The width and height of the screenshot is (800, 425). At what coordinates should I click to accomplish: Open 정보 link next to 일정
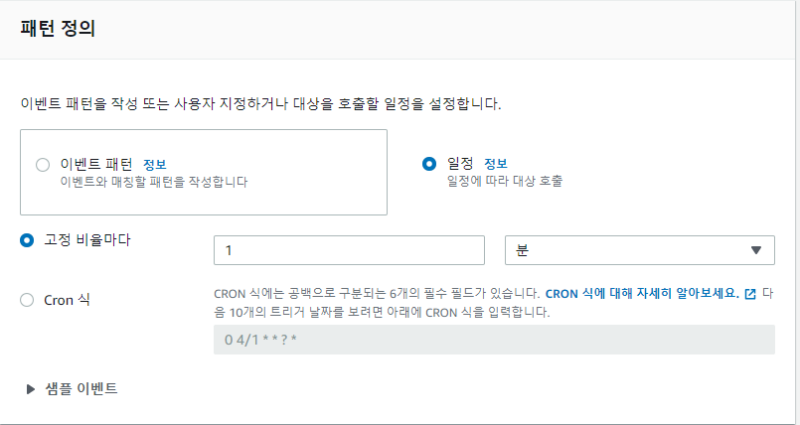[496, 164]
